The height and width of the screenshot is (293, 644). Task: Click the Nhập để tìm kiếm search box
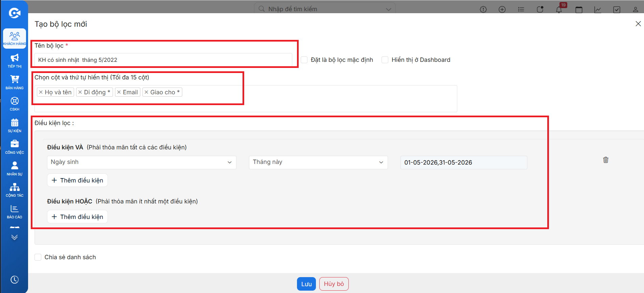325,9
